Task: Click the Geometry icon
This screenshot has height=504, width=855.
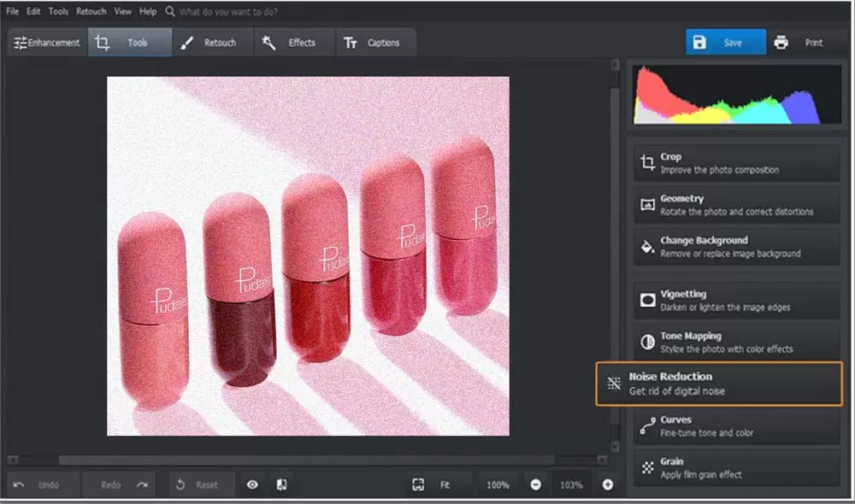Action: (647, 205)
